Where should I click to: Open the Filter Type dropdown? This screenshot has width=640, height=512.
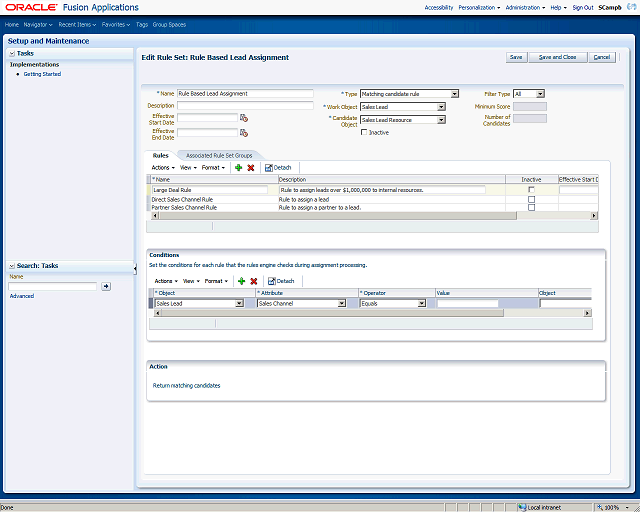(x=540, y=94)
